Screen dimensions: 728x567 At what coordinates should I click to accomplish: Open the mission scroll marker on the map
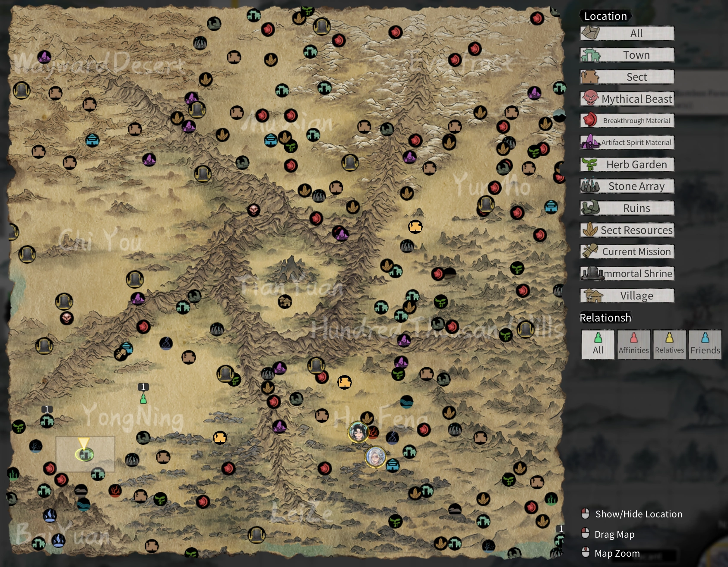point(121,354)
